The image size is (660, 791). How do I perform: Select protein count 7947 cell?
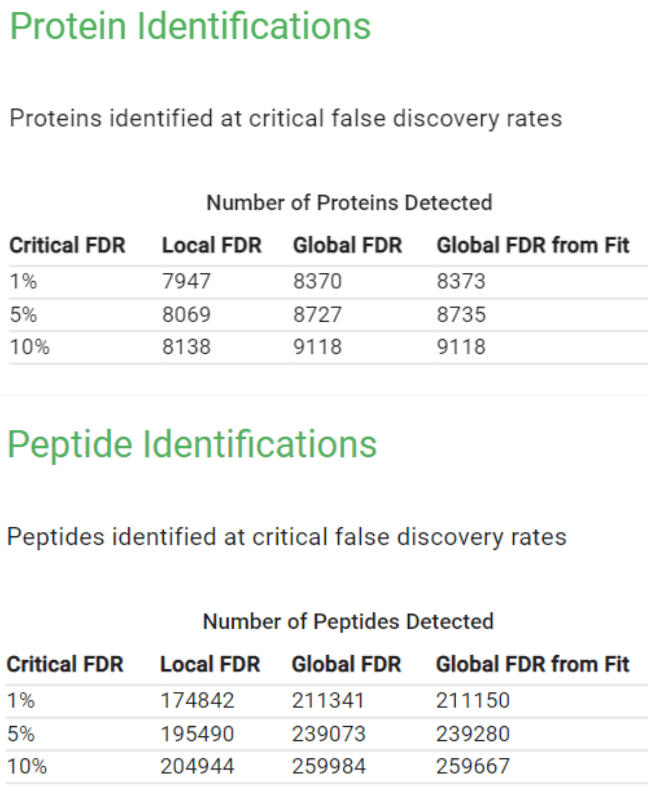(x=186, y=282)
